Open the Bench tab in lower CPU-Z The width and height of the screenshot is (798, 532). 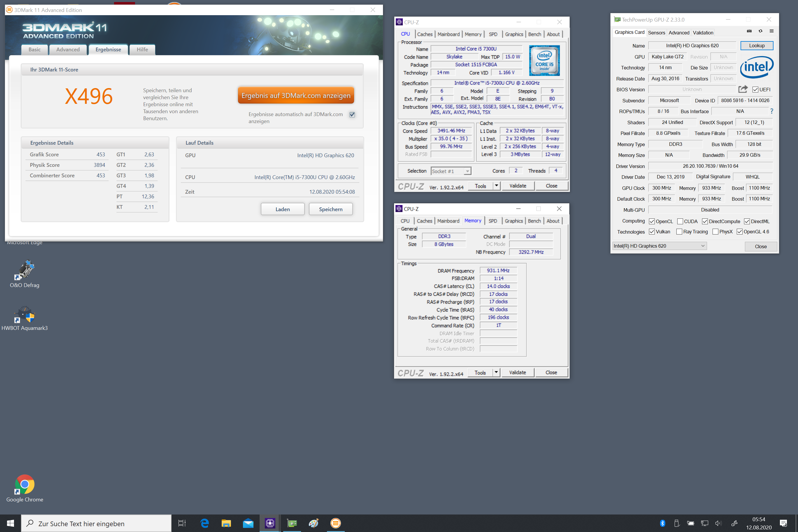tap(534, 221)
